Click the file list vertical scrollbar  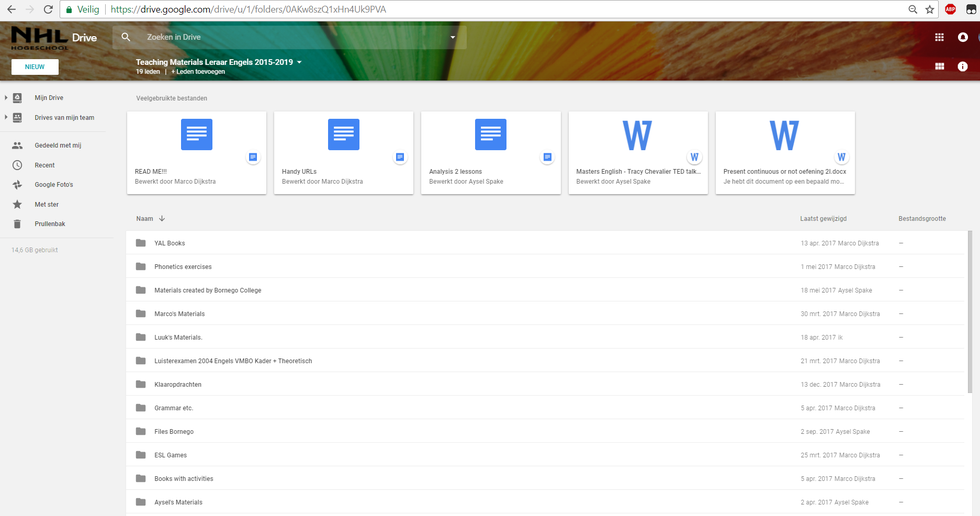970,310
